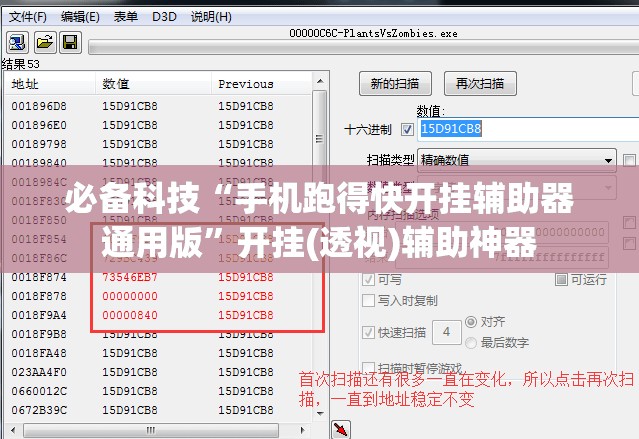Open the load file folder icon

click(x=44, y=42)
